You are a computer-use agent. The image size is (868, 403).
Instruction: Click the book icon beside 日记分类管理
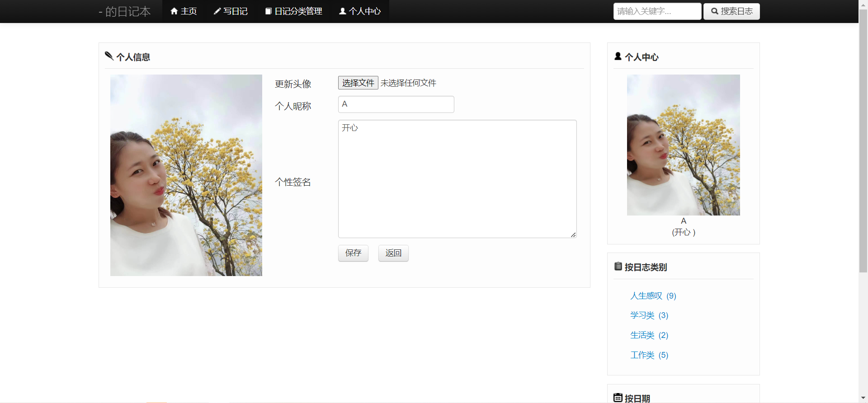point(268,11)
